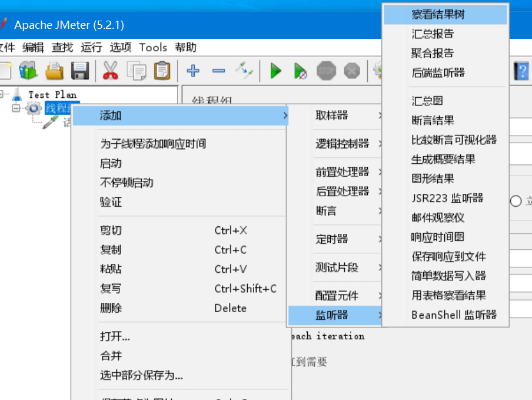Choose JSR223 监听器 option
Screen dimensions: 532x400
point(445,198)
